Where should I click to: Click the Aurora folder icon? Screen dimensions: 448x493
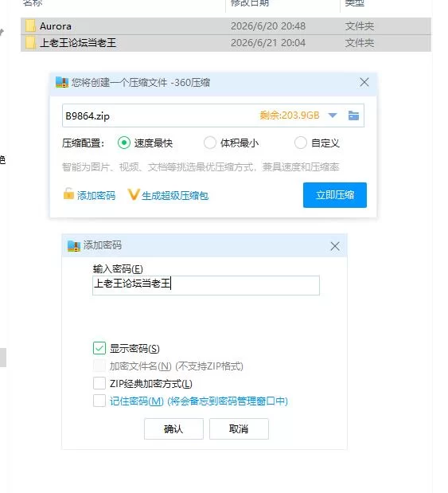pyautogui.click(x=30, y=25)
